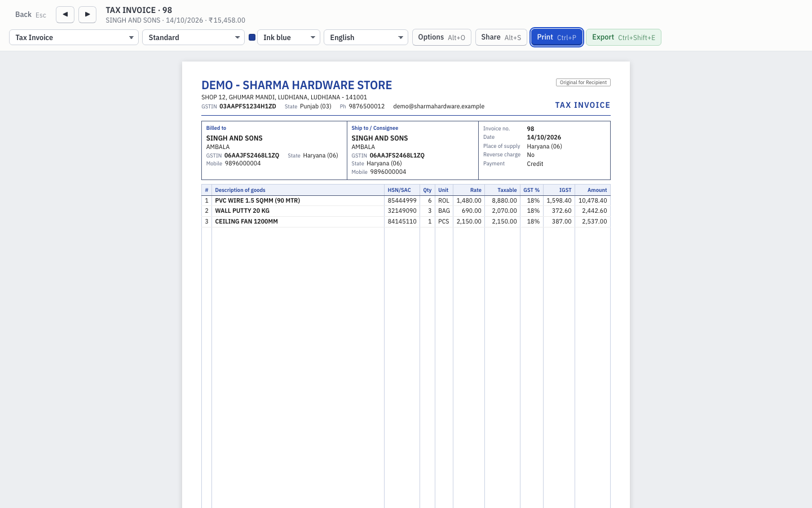The width and height of the screenshot is (812, 508).
Task: Click the Share button
Action: [501, 37]
